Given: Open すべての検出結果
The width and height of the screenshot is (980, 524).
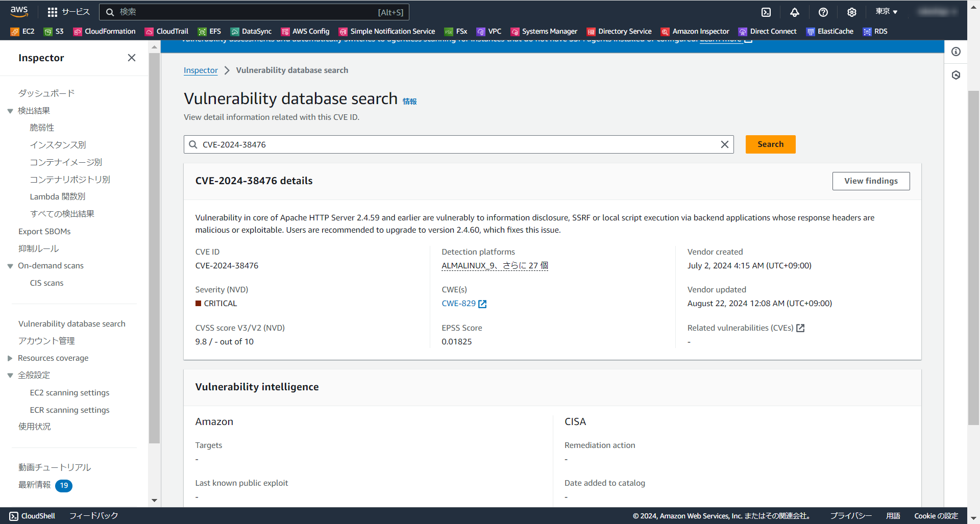Looking at the screenshot, I should tap(62, 214).
